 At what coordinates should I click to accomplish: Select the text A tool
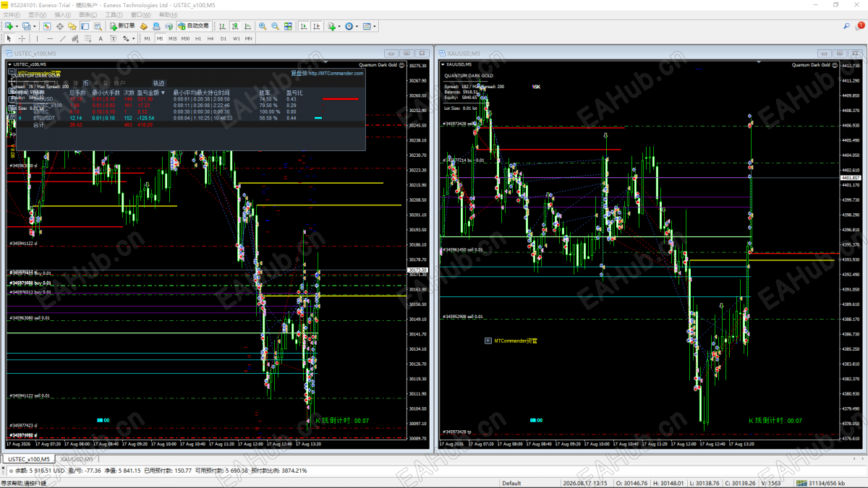tap(101, 38)
